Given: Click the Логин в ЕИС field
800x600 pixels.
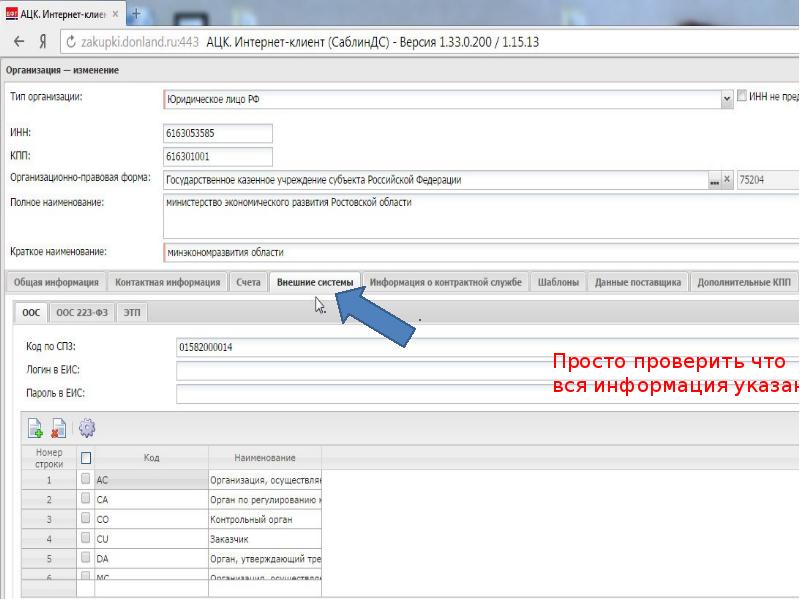Looking at the screenshot, I should pyautogui.click(x=487, y=370).
